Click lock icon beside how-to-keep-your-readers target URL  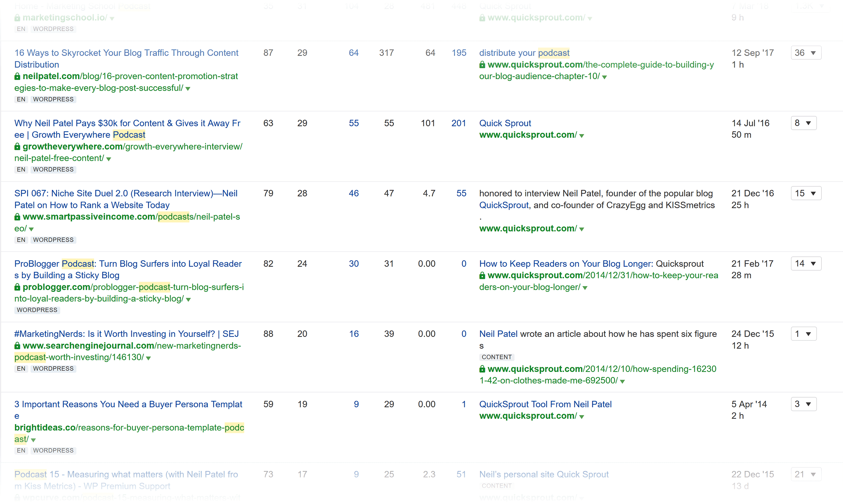(482, 276)
